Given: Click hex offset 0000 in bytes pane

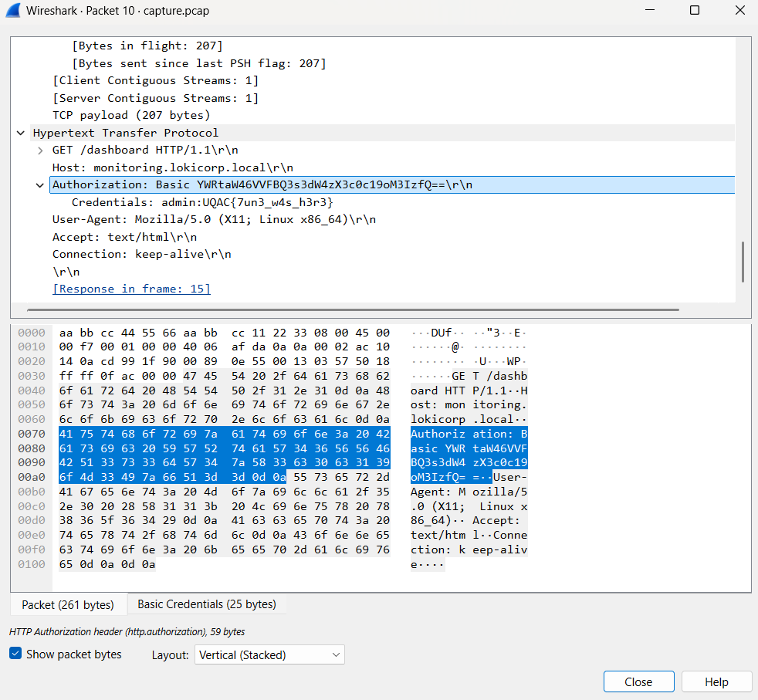Looking at the screenshot, I should tap(32, 333).
